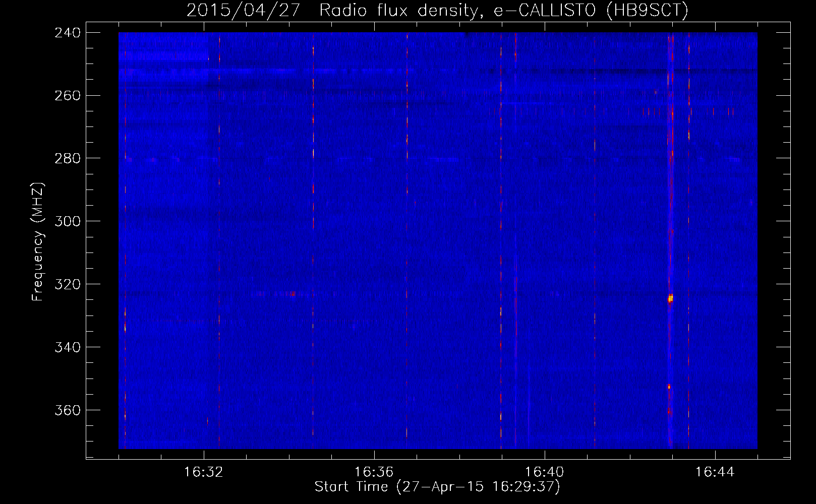Click the 260 frequency tick label

click(x=68, y=96)
